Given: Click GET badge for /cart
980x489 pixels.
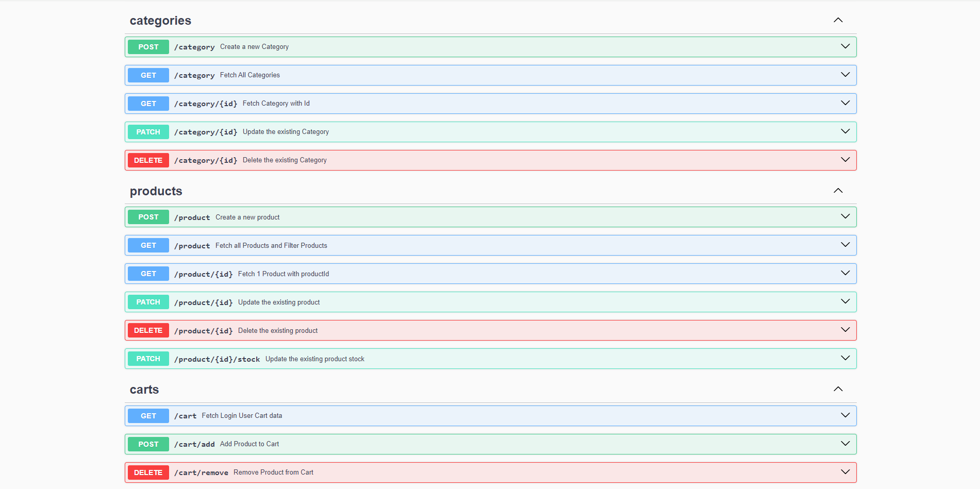Looking at the screenshot, I should coord(148,416).
